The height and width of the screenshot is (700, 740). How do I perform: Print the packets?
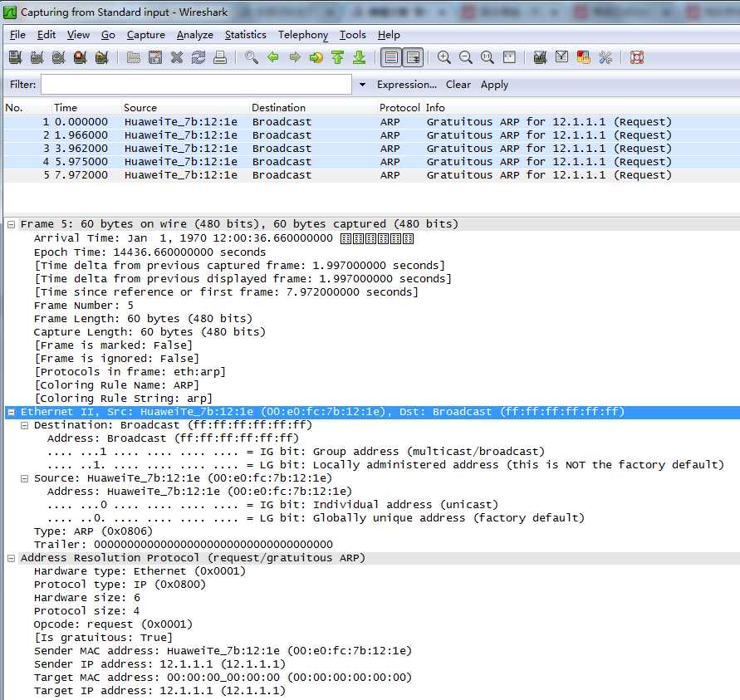click(220, 57)
